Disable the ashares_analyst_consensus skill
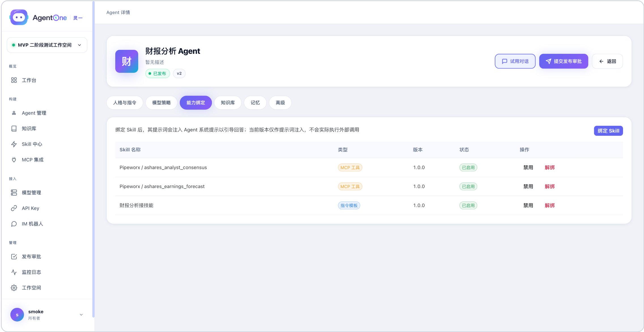 [528, 167]
